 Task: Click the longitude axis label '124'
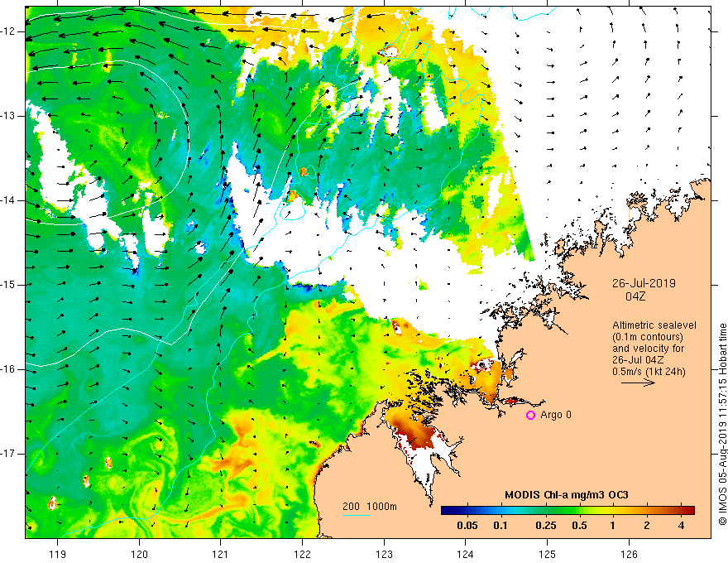(465, 554)
